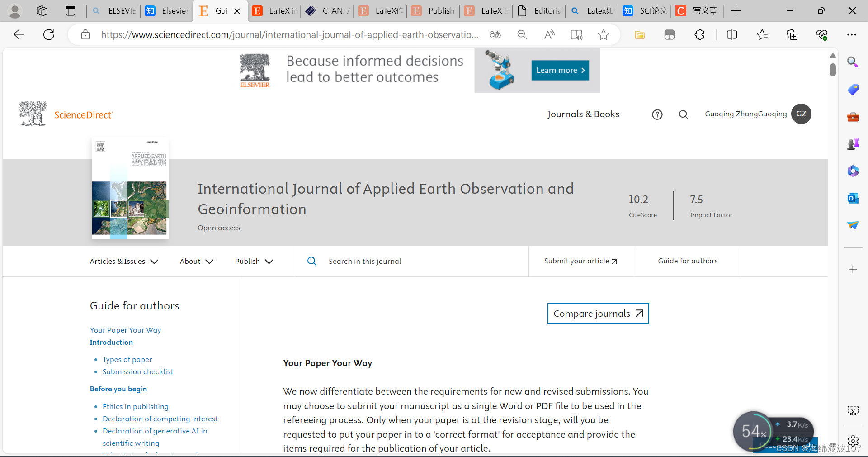Click the Journals & Books menu
The height and width of the screenshot is (457, 868).
(583, 114)
